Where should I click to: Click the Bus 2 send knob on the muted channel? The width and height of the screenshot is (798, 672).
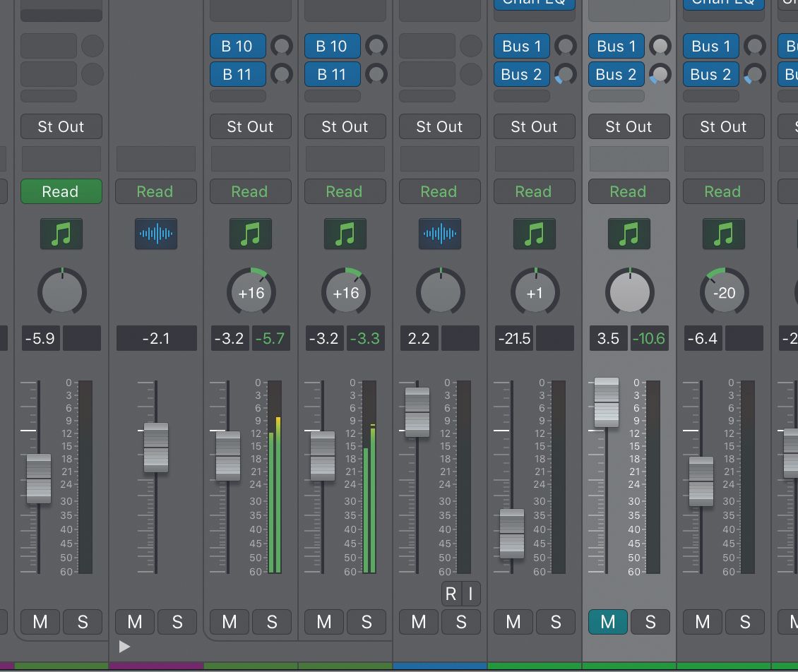(x=660, y=74)
